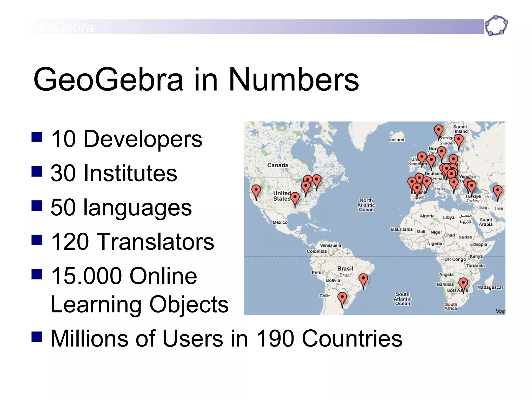This screenshot has height=399, width=532.
Task: Click the 'North Atlantic Ocean' map label
Action: 366,205
